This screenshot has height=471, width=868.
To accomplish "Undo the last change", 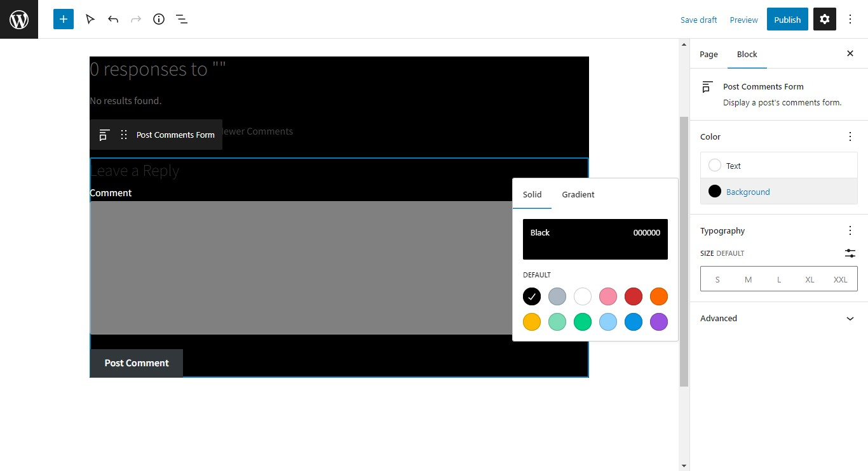I will tap(113, 19).
